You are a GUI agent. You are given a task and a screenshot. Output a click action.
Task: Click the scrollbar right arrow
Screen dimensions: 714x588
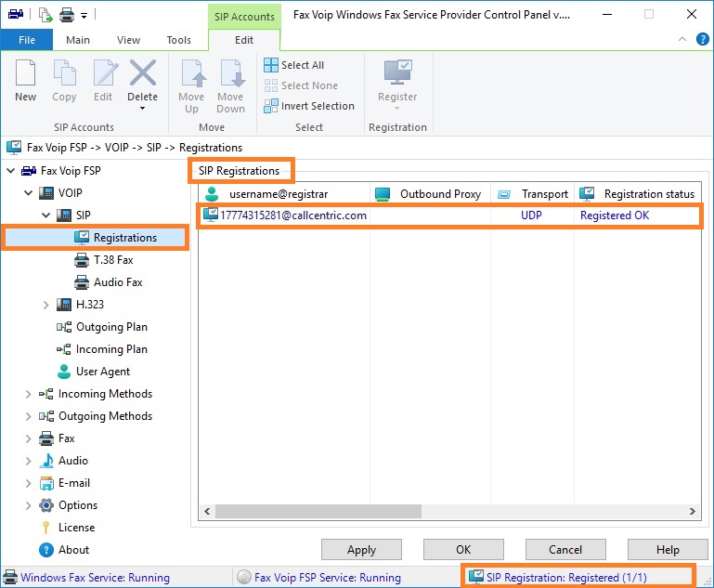pyautogui.click(x=692, y=511)
